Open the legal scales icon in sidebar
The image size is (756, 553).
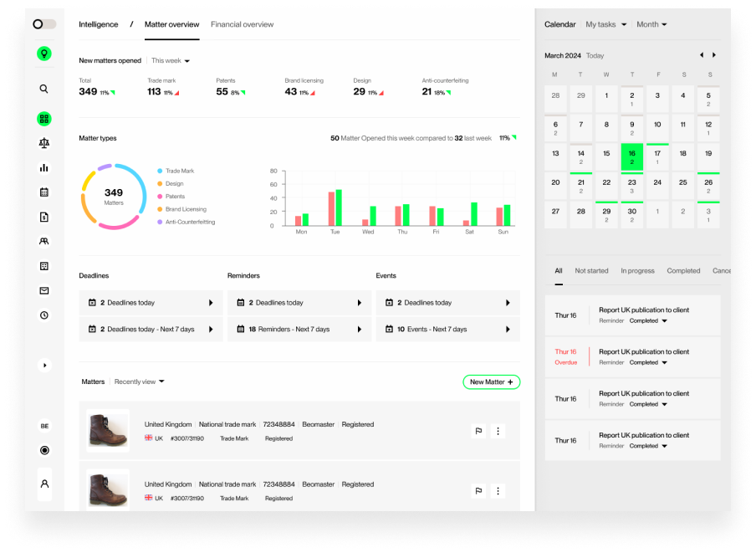point(44,143)
